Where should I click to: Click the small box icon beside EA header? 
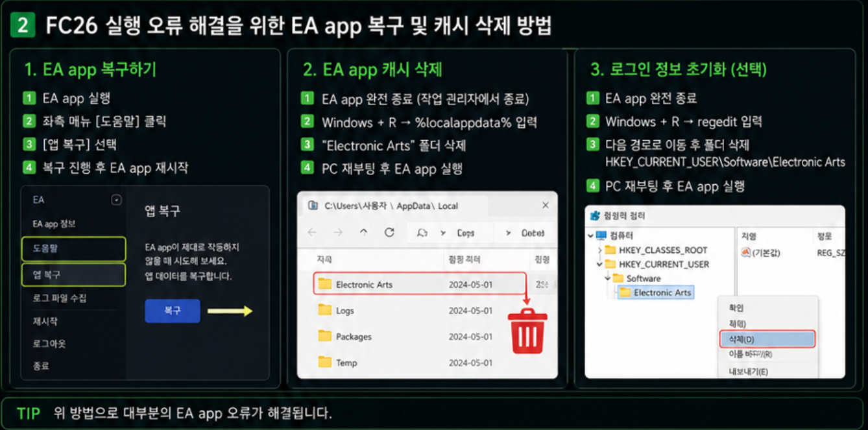116,200
